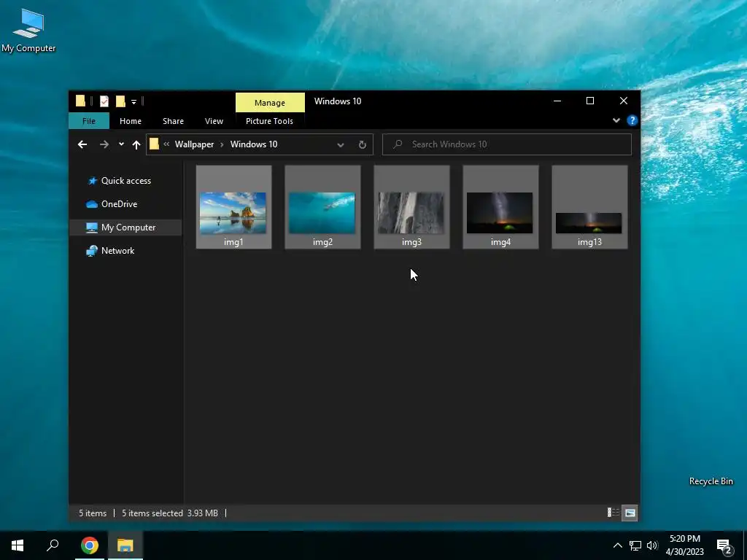Click the Back navigation arrow
This screenshot has height=560, width=747.
[82, 144]
